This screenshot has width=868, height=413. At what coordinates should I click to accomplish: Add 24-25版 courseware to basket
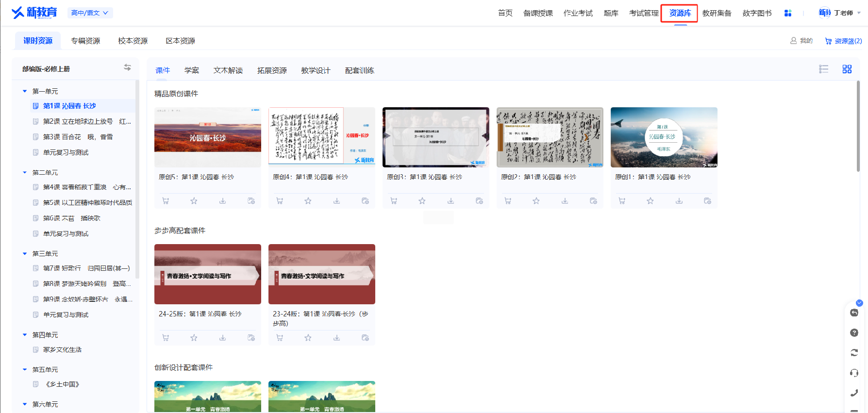pos(166,338)
